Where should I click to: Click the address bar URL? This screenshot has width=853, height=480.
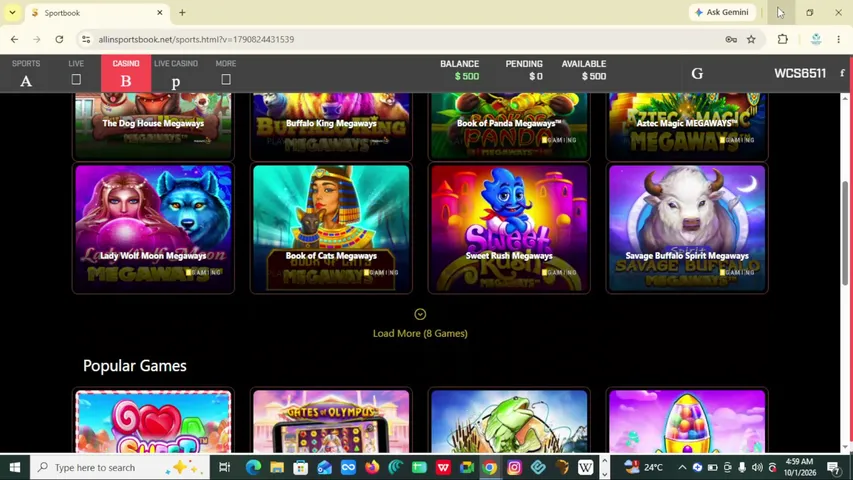196,39
